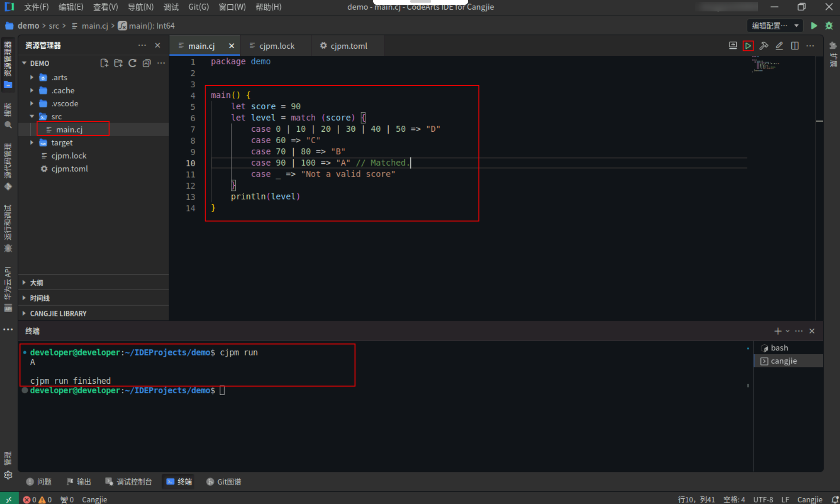Expand the 大纲 outline section
Screen dimensions: 840x504
[36, 283]
